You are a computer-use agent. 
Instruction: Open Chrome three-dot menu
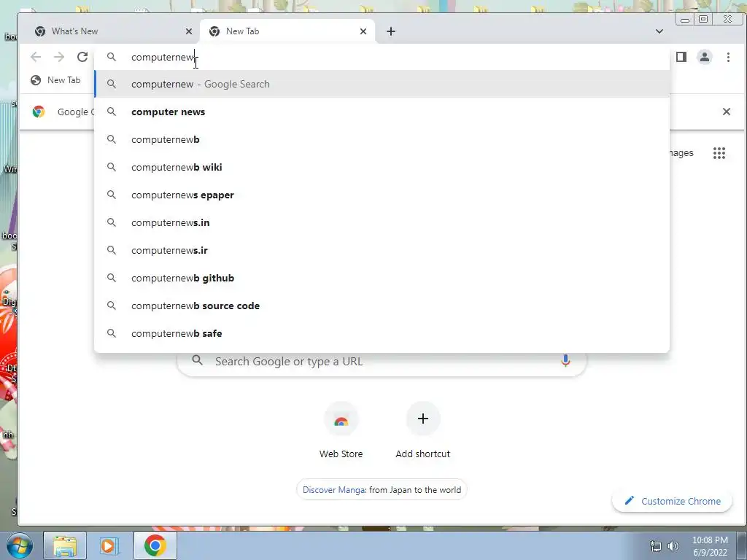(728, 57)
